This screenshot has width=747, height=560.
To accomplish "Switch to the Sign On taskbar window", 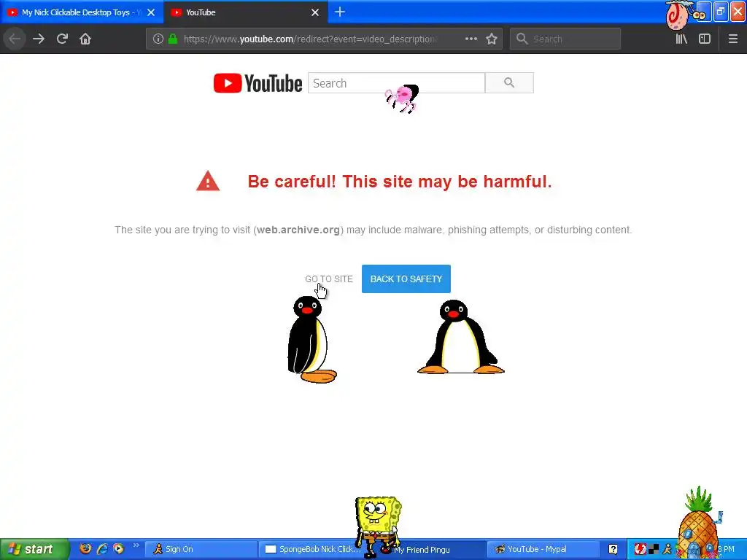I will [200, 549].
